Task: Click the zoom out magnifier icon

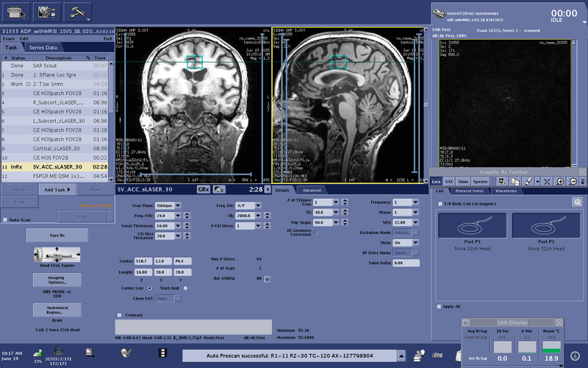Action: tap(573, 182)
